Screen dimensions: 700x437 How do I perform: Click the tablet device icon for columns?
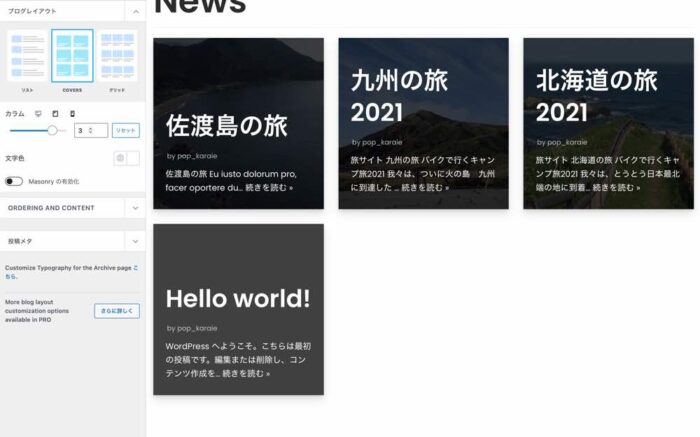(x=55, y=114)
